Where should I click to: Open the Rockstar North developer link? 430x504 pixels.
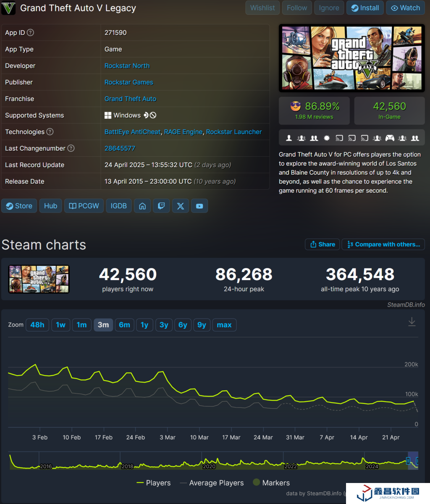coord(127,66)
